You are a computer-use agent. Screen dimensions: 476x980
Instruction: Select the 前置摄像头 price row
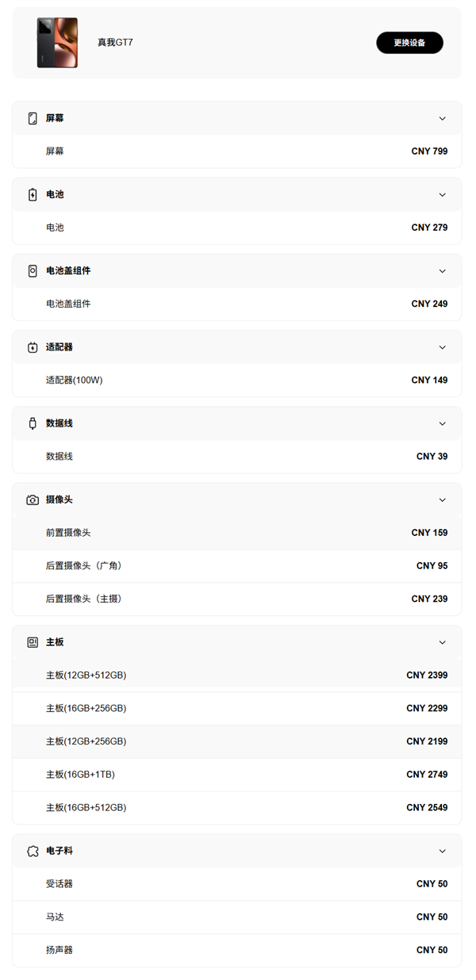238,532
